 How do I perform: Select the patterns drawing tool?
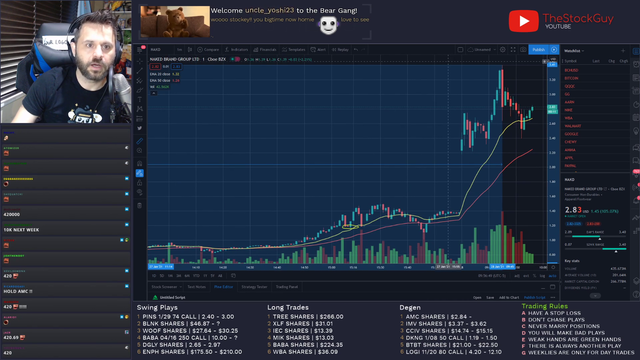(x=140, y=109)
